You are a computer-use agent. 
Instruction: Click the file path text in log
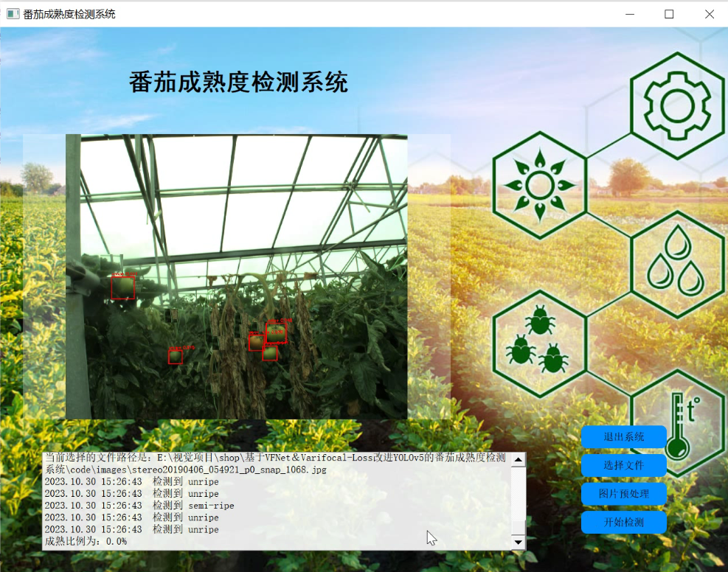[275, 464]
